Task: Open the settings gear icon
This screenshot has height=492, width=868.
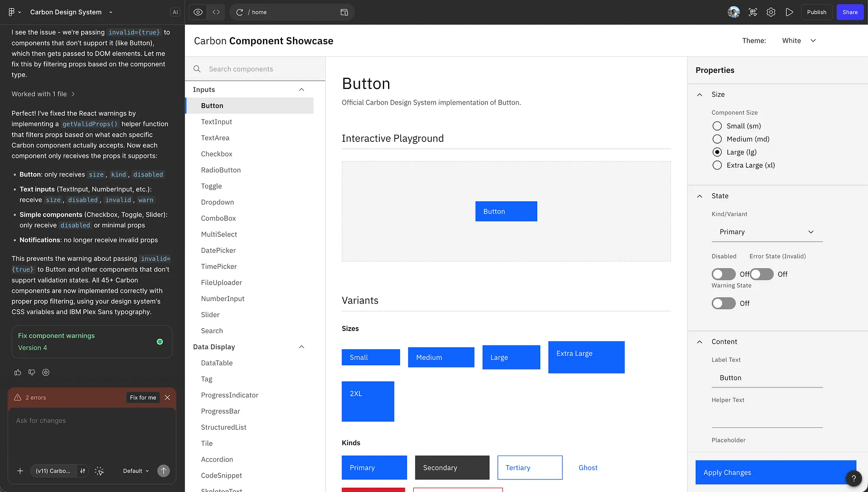Action: tap(771, 12)
